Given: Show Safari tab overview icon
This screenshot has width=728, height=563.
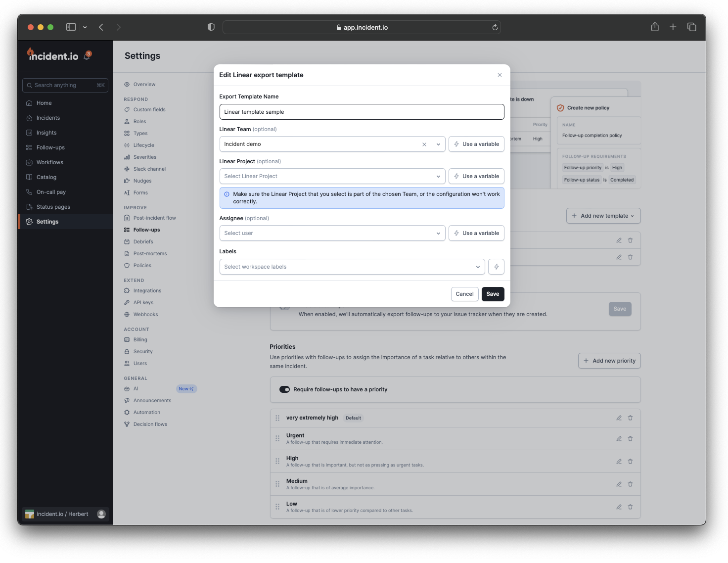Looking at the screenshot, I should tap(692, 27).
